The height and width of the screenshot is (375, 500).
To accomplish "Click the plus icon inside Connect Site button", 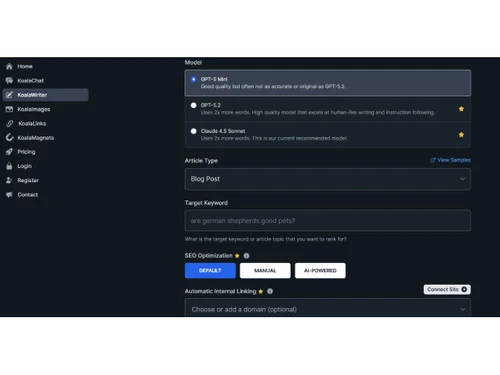I will tap(464, 289).
